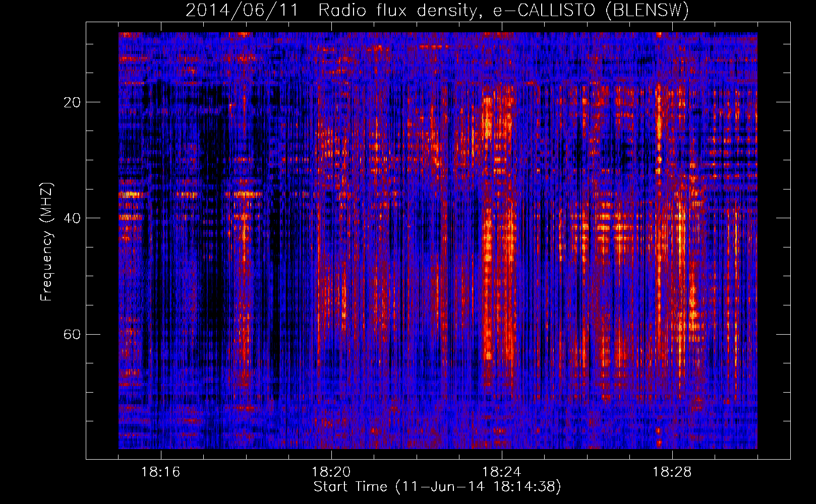Click the 18:16 time tick label
This screenshot has height=504, width=816.
pos(161,472)
